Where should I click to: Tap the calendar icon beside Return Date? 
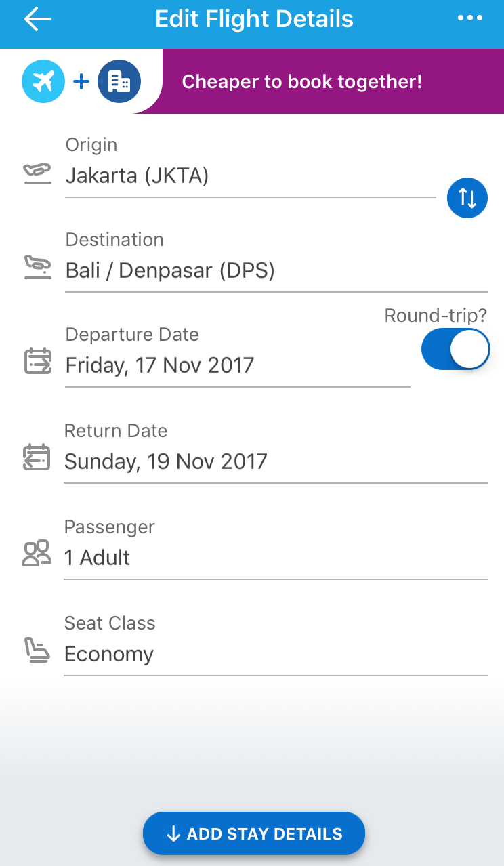37,457
